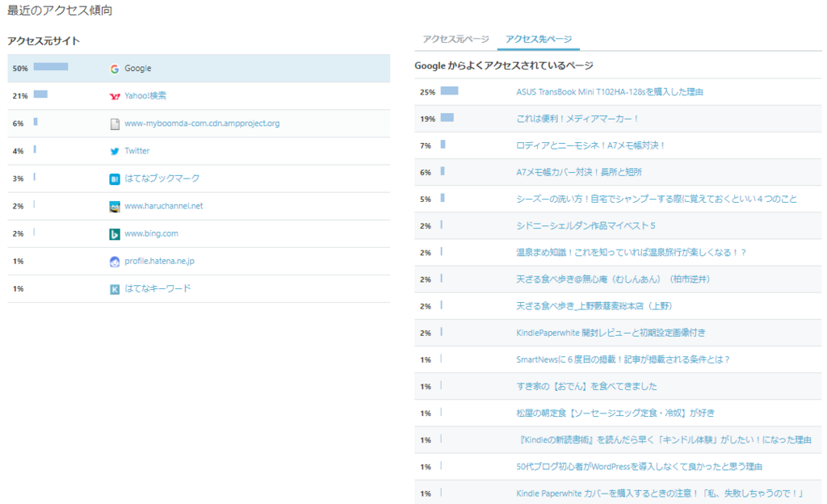Image resolution: width=827 pixels, height=504 pixels.
Task: Click the 5% value for シーズーの洗い方 row
Action: click(426, 199)
